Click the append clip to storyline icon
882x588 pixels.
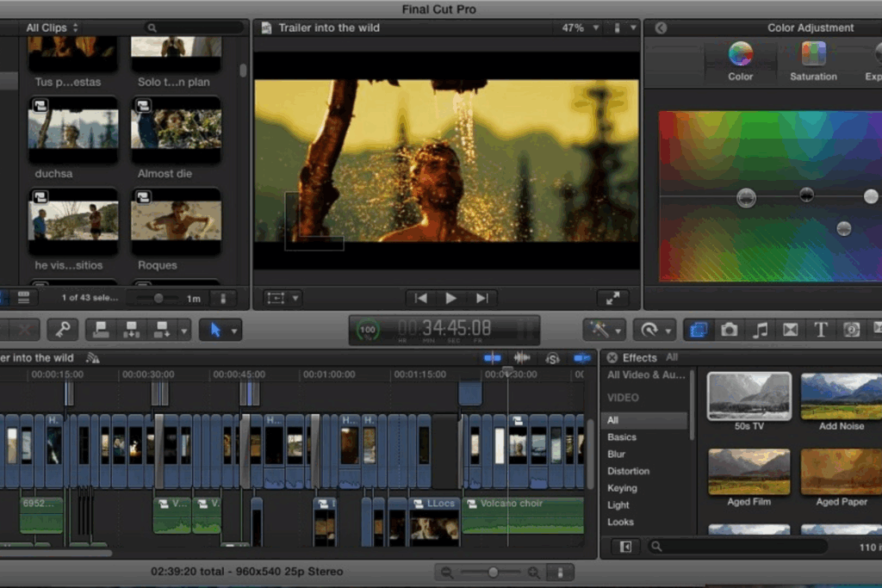pos(161,330)
